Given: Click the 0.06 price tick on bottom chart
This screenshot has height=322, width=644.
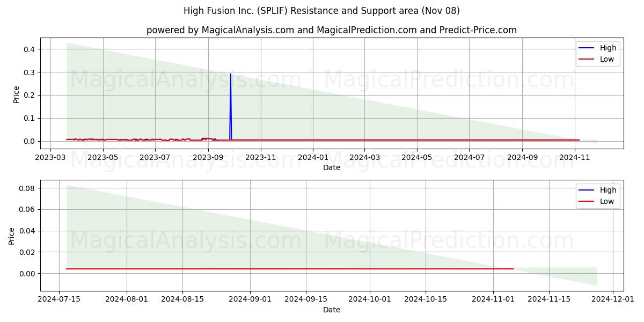Looking at the screenshot, I should [x=27, y=210].
